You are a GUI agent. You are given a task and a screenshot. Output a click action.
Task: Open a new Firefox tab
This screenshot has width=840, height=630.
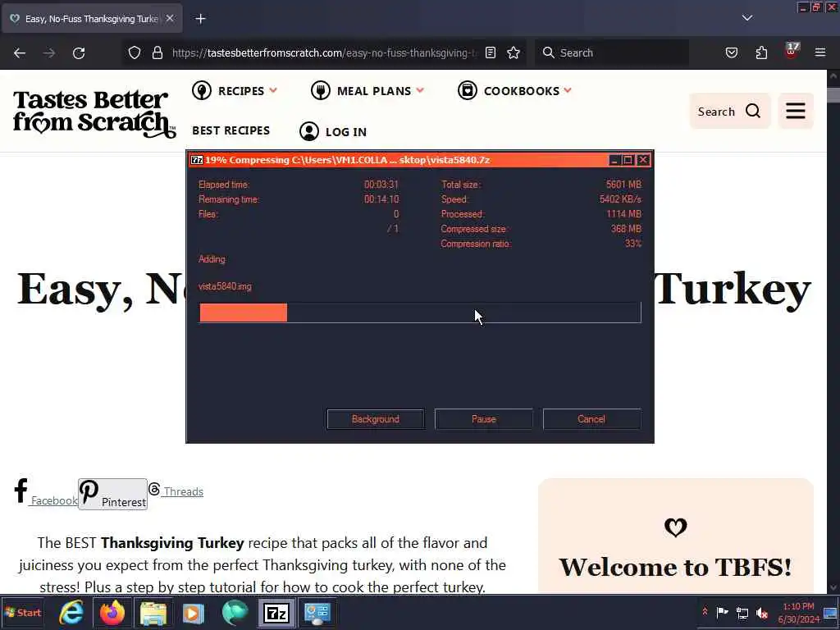(200, 19)
